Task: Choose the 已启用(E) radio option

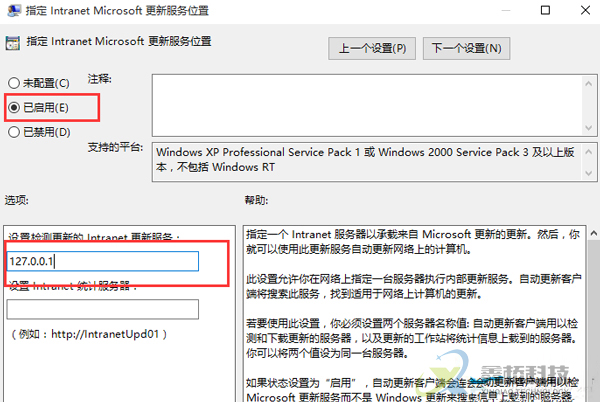Action: [x=14, y=105]
